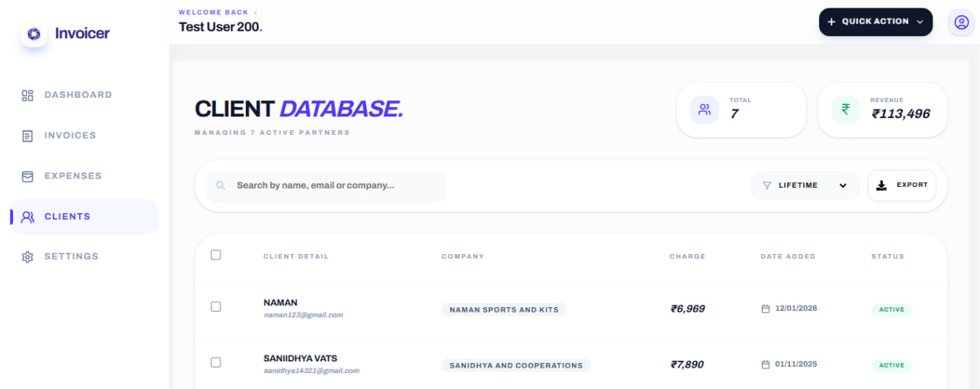Viewport: 980px width, 389px height.
Task: Click client name NAMAN
Action: tap(280, 302)
